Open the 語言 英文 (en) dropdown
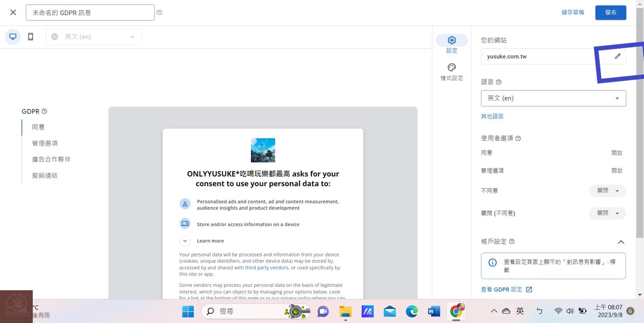Image resolution: width=644 pixels, height=323 pixels. click(x=553, y=98)
